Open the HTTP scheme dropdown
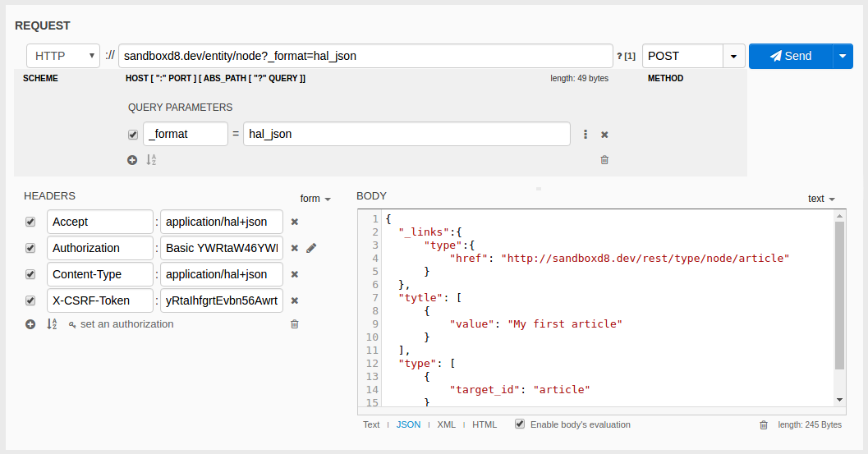This screenshot has width=868, height=454. pyautogui.click(x=63, y=56)
